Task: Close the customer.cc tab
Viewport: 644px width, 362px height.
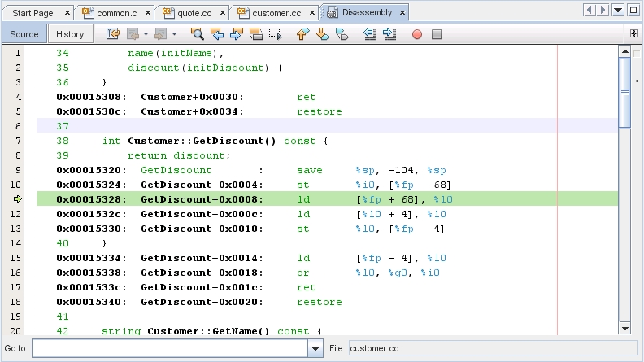Action: 312,13
